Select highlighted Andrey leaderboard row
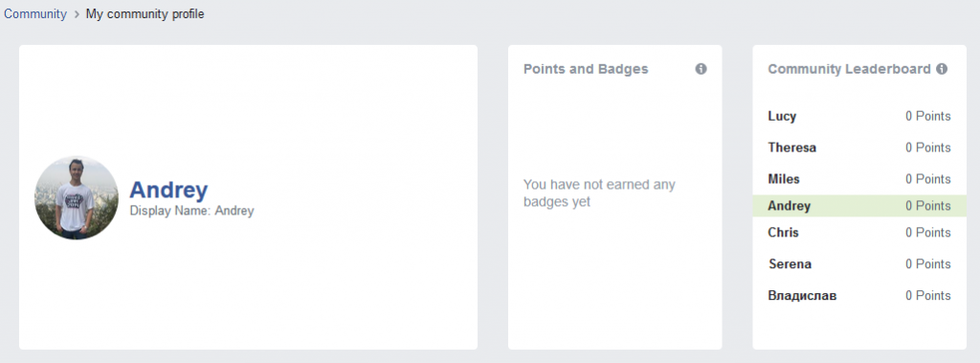 (859, 206)
